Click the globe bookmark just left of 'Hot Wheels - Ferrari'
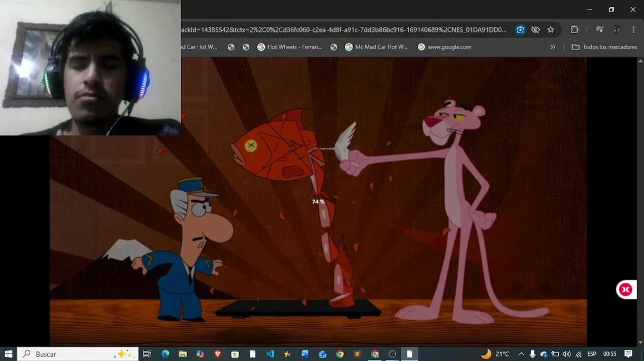Screen dimensions: 644x361 [246, 47]
